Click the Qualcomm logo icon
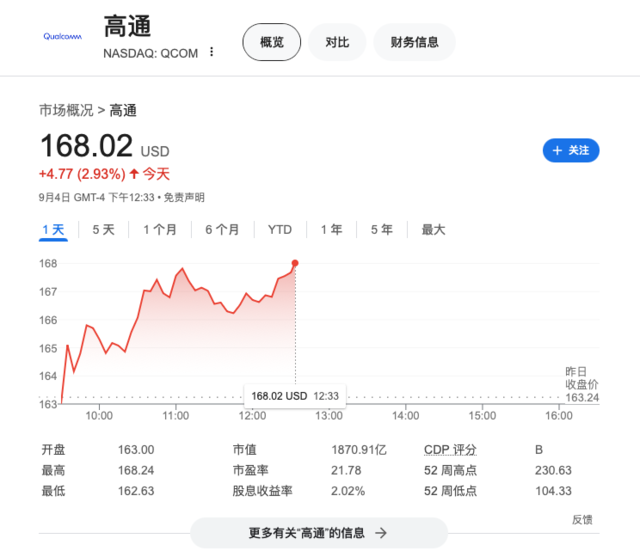 tap(62, 36)
